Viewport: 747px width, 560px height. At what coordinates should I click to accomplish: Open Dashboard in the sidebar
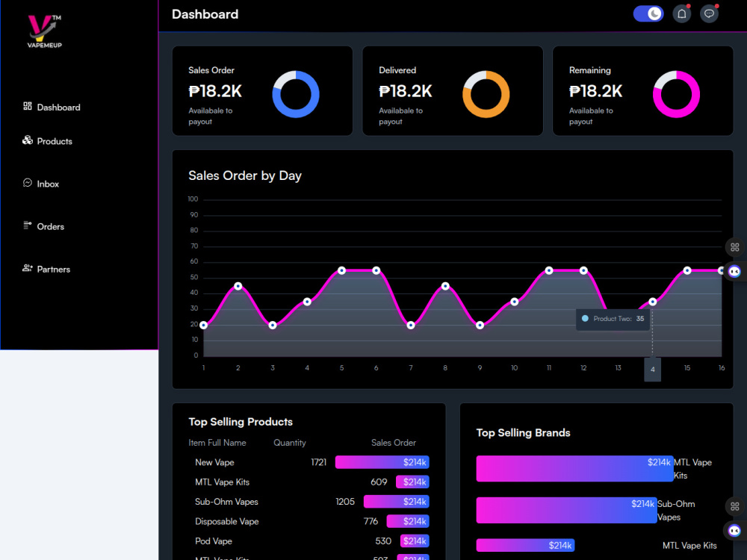coord(52,107)
